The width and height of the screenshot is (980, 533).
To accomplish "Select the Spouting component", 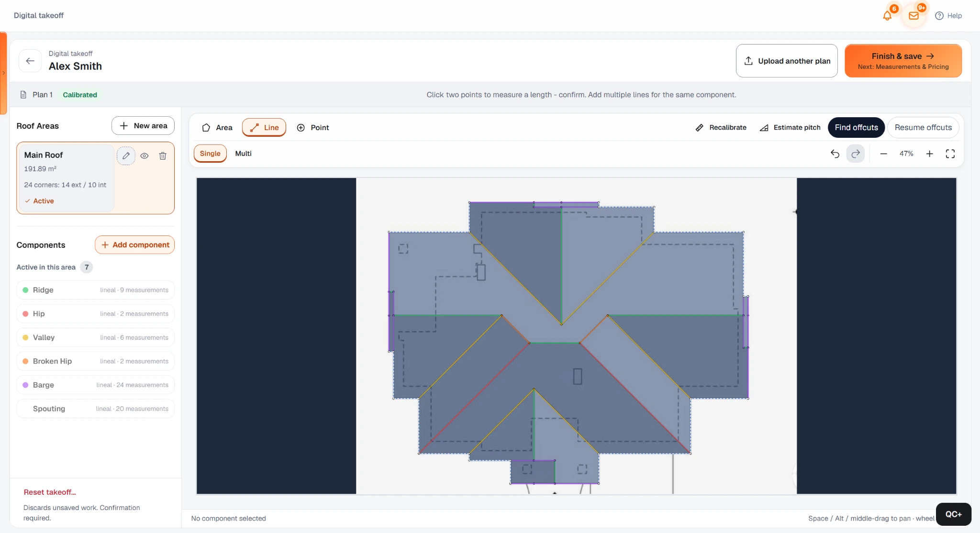I will [95, 409].
